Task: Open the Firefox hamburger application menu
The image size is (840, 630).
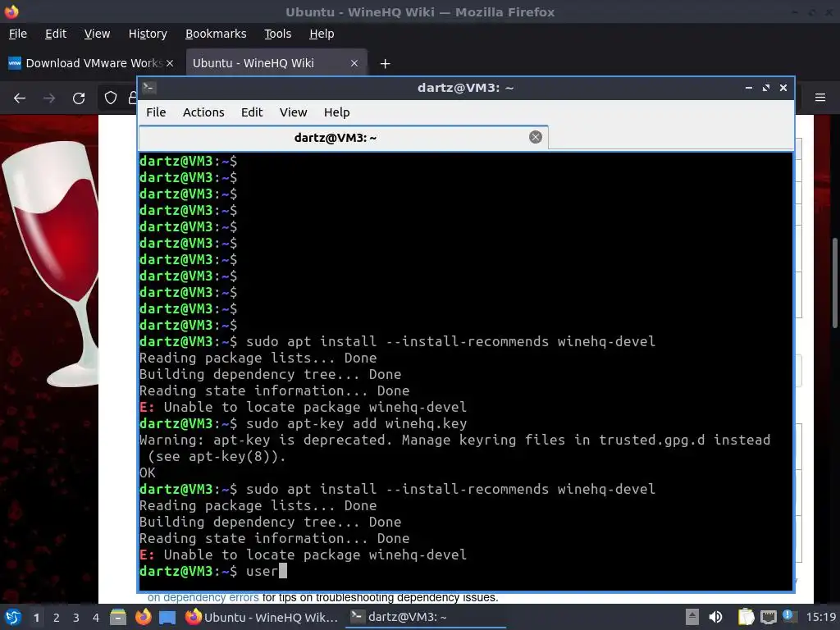Action: pos(819,98)
